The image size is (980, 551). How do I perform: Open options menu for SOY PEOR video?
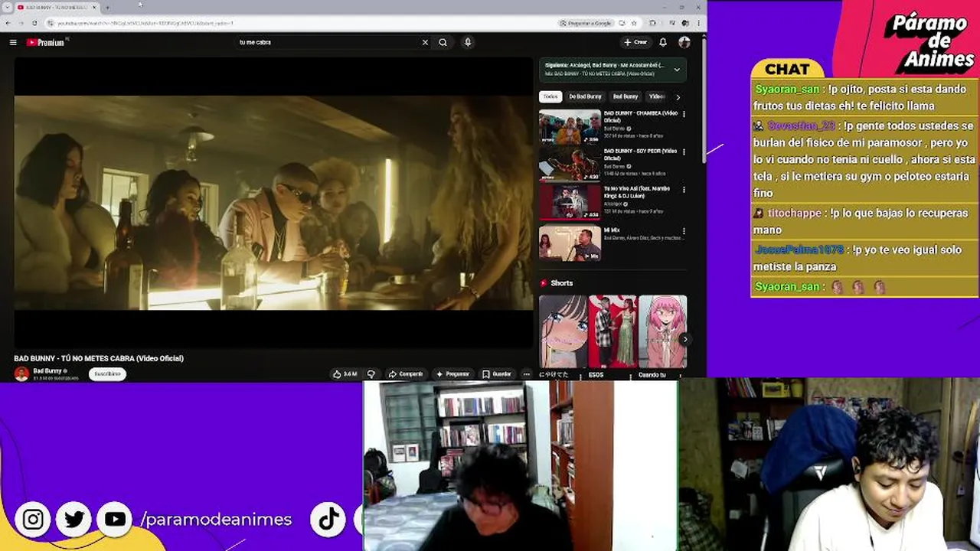[684, 152]
